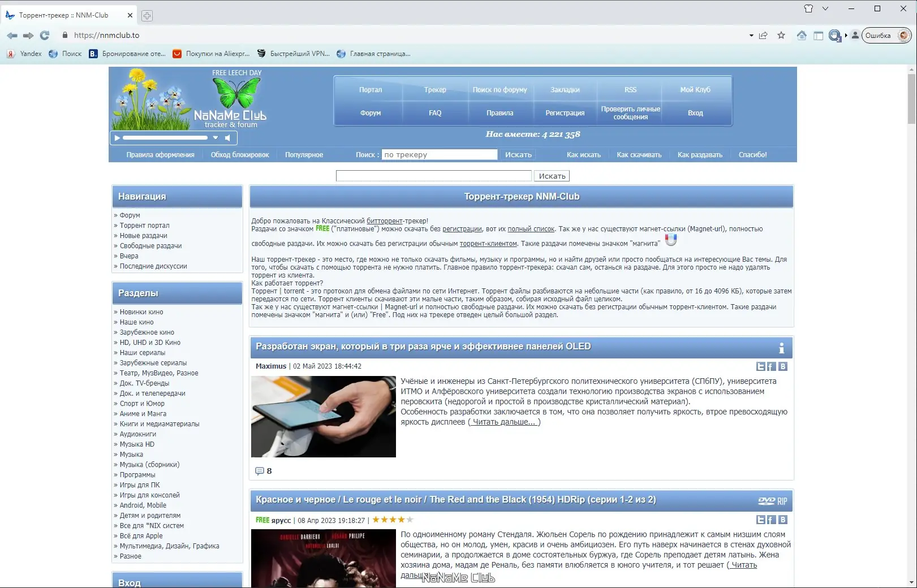Share the OLED article on Facebook
The height and width of the screenshot is (588, 917).
point(771,366)
